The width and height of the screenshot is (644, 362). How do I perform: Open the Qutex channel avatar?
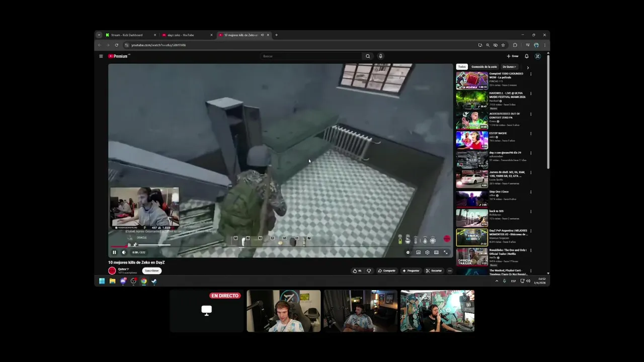click(112, 270)
